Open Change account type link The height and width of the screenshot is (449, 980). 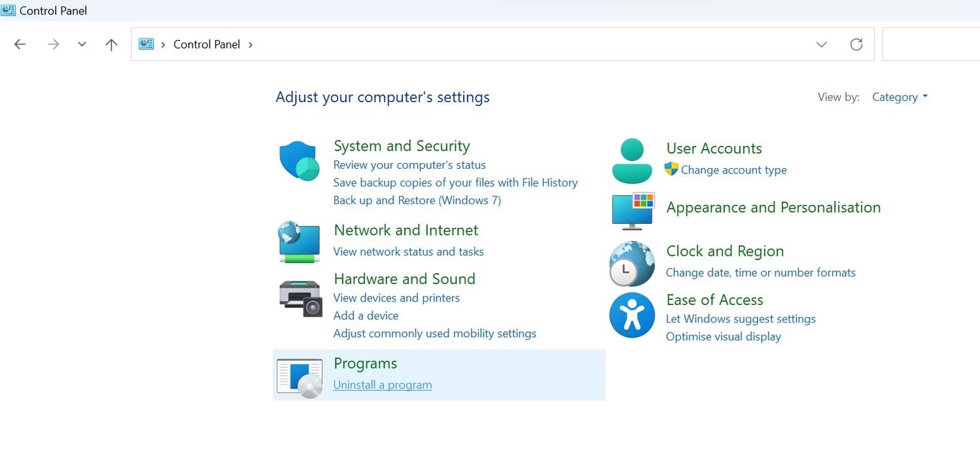point(734,170)
